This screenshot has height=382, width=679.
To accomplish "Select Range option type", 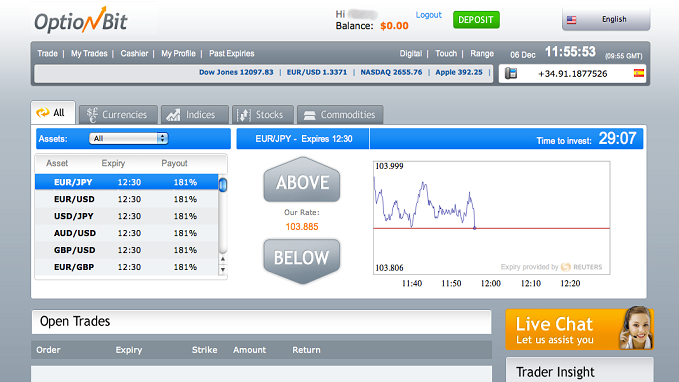I will pos(482,54).
